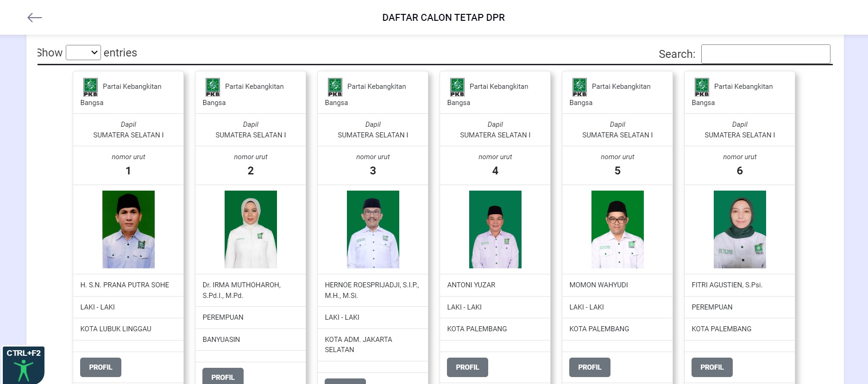The image size is (868, 384).
Task: Click nomor urut 6 number
Action: tap(740, 171)
